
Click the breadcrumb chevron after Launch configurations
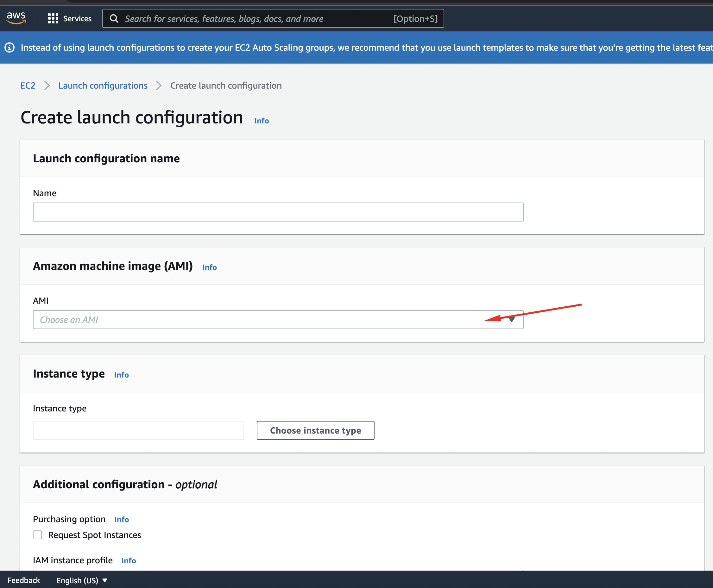pyautogui.click(x=159, y=85)
